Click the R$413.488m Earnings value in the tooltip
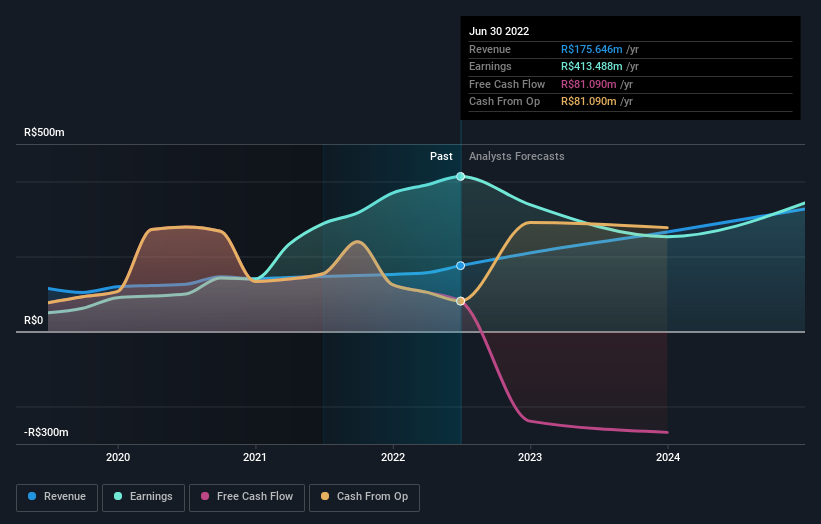The height and width of the screenshot is (524, 821). (592, 66)
